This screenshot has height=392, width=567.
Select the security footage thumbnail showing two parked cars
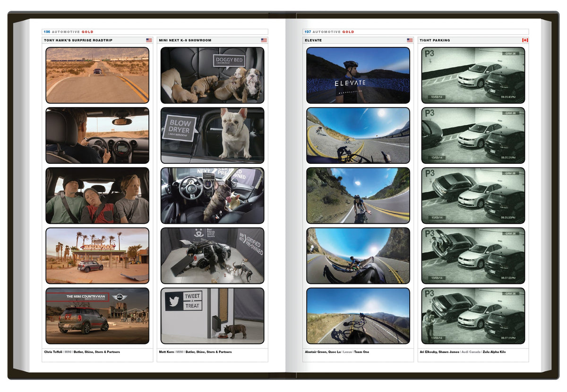[x=473, y=75]
